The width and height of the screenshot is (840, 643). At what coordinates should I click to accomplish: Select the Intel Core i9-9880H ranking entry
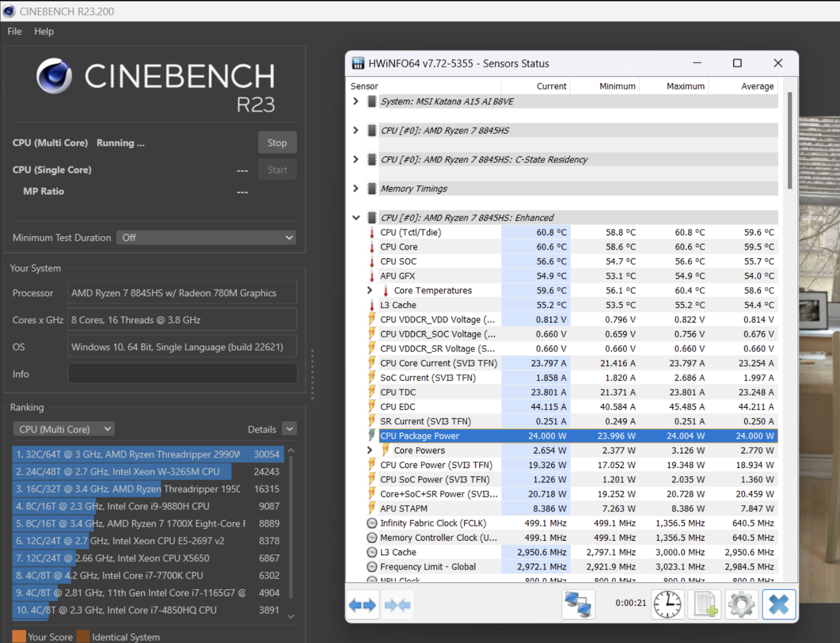click(x=148, y=506)
